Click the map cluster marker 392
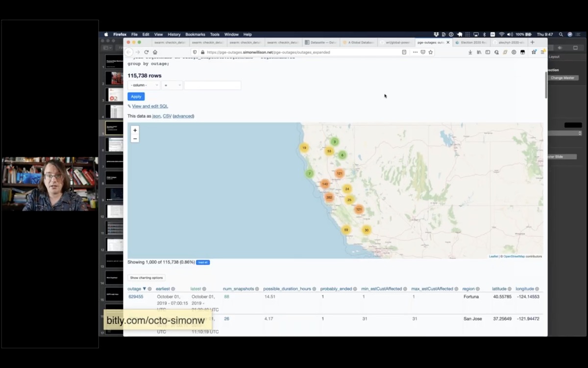Viewport: 588px width, 368px height. point(329,197)
